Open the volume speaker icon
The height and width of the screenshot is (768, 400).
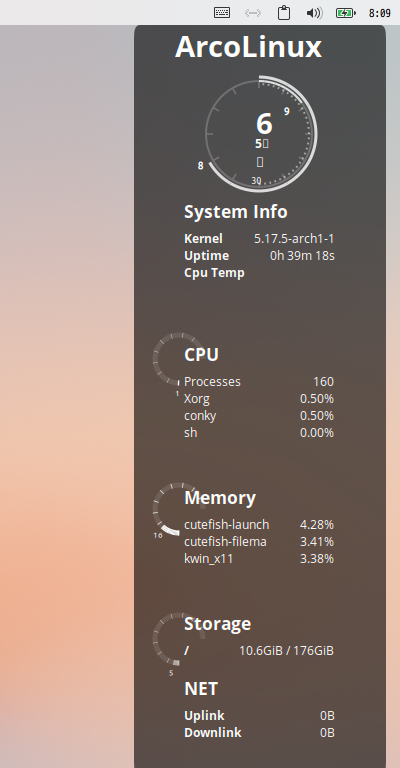pyautogui.click(x=314, y=13)
